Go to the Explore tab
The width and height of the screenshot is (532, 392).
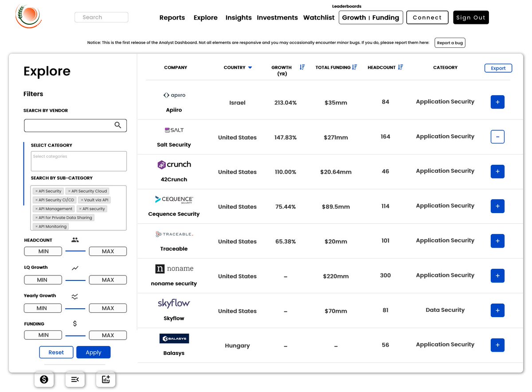point(206,18)
